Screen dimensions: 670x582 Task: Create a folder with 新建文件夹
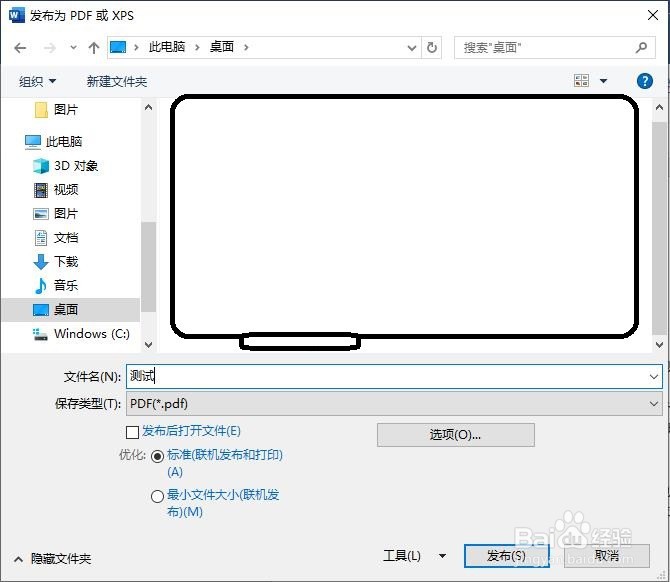[117, 81]
